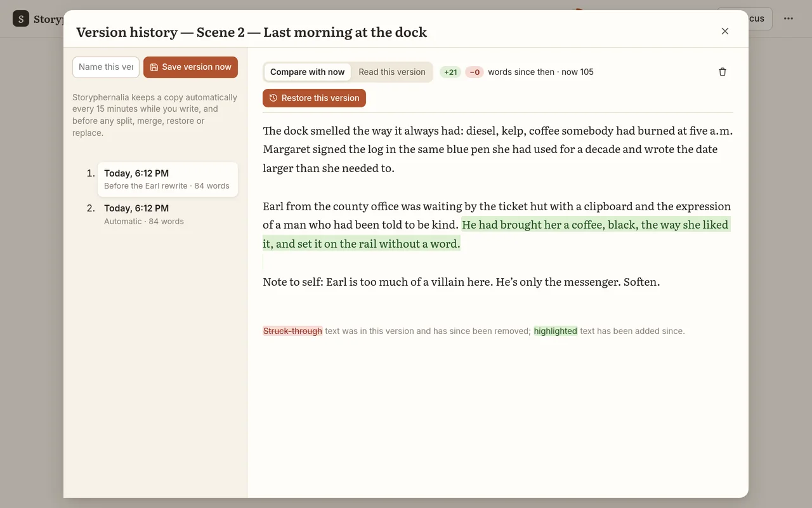This screenshot has width=812, height=508.
Task: Click the 'words since then · now 105' text
Action: pos(540,72)
